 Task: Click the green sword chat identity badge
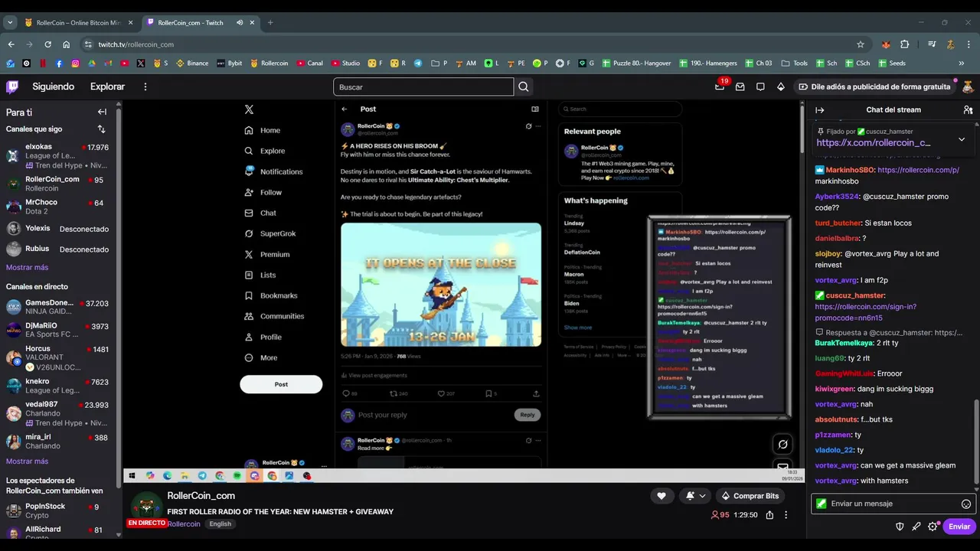click(822, 504)
